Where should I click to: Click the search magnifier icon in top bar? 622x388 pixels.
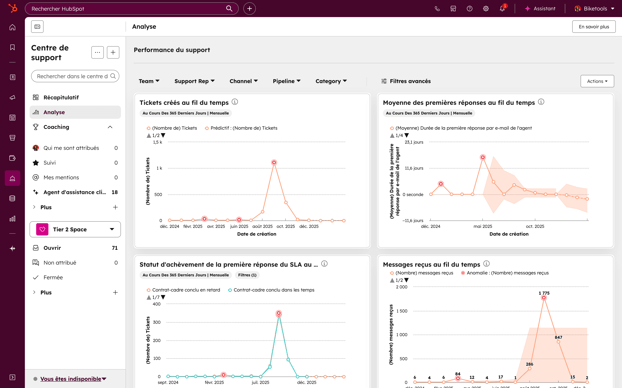[229, 8]
